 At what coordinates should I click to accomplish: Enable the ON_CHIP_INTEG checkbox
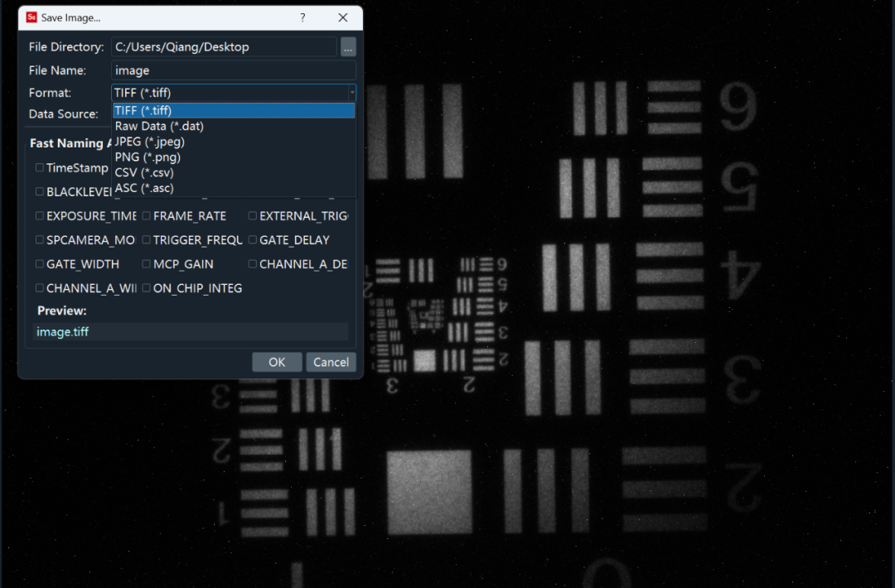(x=146, y=288)
